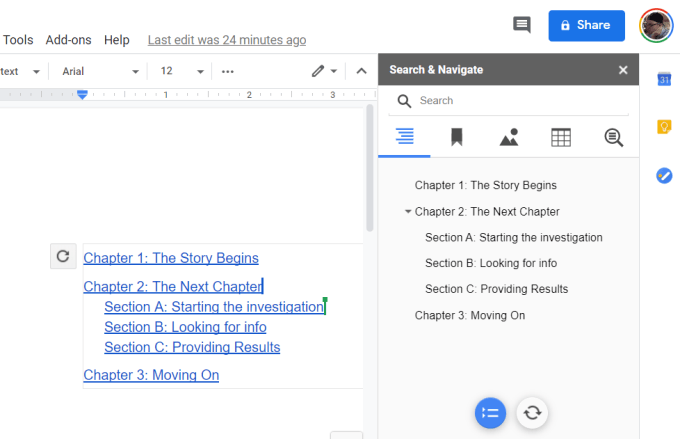Screen dimensions: 680x439
Task: Open the tables tab icon
Action: (561, 138)
